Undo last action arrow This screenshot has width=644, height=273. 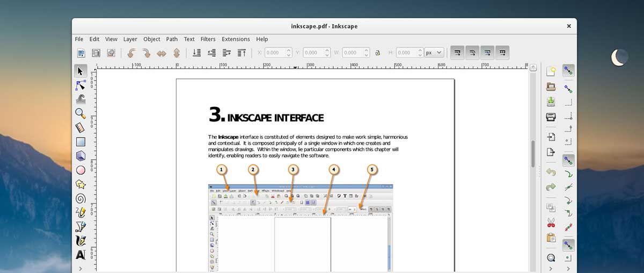coord(551,171)
